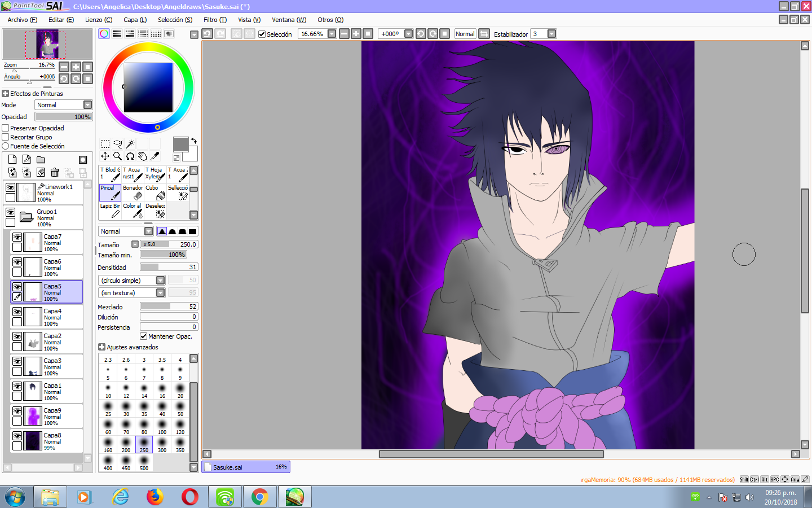Undo the last action in toolbar

tap(207, 34)
